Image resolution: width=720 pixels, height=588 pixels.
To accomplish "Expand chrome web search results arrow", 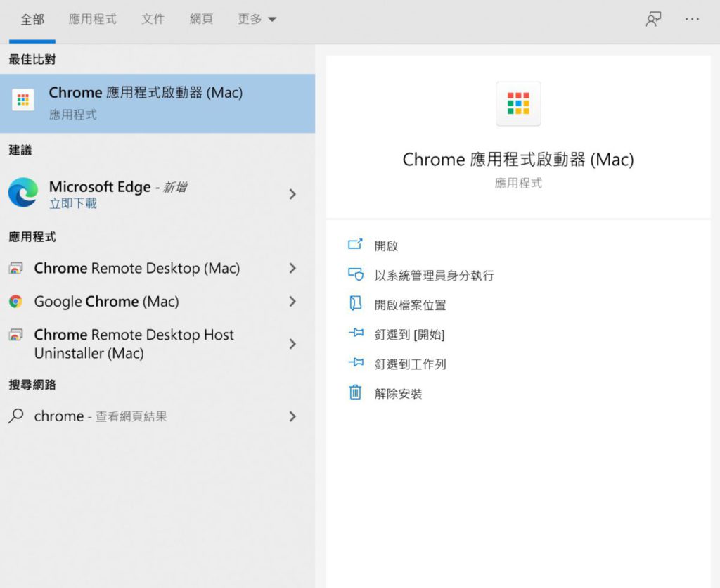I will 292,416.
